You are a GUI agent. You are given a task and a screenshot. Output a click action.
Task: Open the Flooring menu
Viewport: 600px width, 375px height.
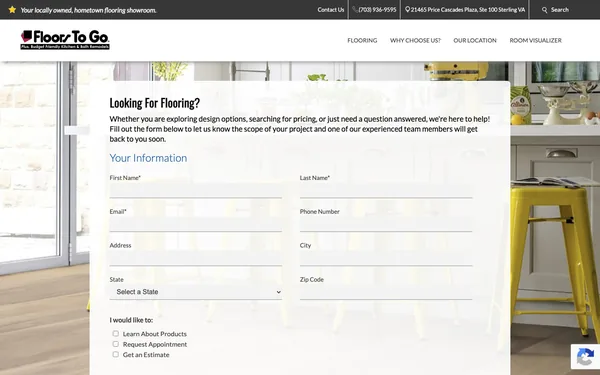pyautogui.click(x=362, y=40)
